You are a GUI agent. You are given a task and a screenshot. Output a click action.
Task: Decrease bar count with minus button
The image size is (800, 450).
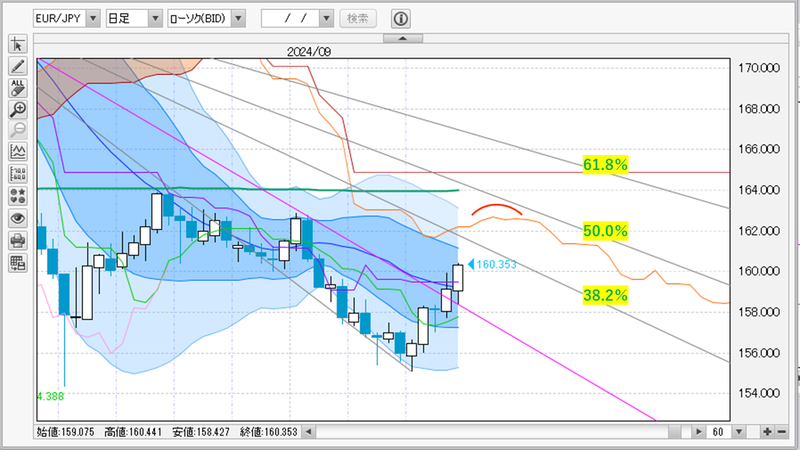[x=782, y=432]
